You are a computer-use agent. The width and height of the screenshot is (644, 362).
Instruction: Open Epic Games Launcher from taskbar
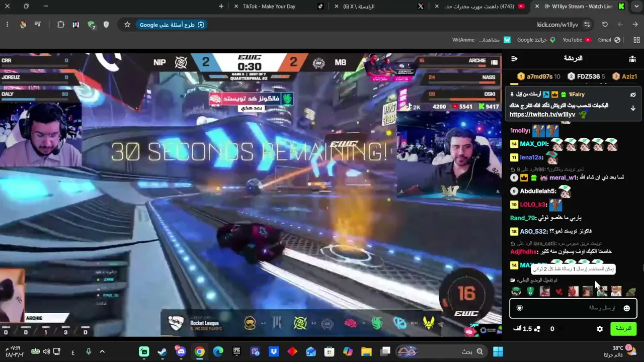[x=236, y=351]
